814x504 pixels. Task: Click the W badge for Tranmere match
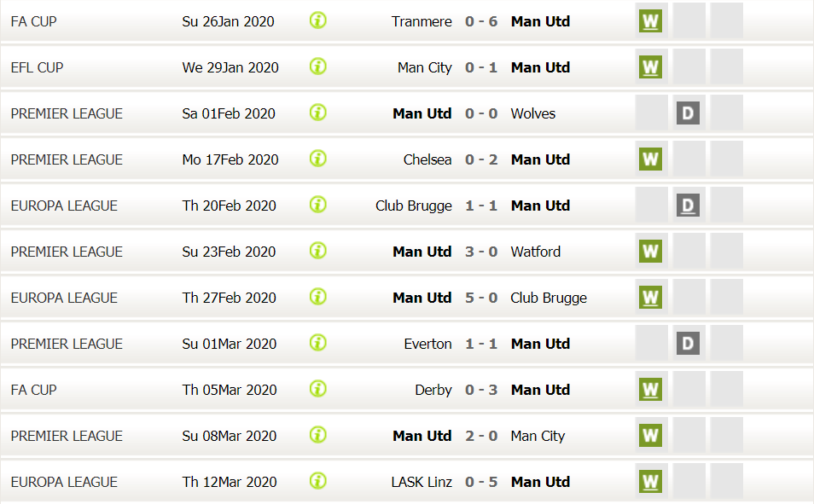pos(650,21)
